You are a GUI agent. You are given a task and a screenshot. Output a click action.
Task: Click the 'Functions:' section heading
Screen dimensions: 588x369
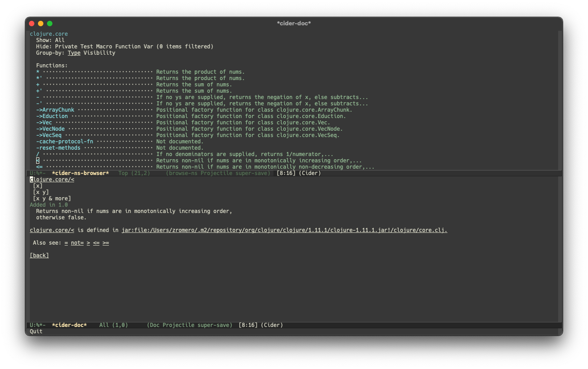(x=52, y=66)
